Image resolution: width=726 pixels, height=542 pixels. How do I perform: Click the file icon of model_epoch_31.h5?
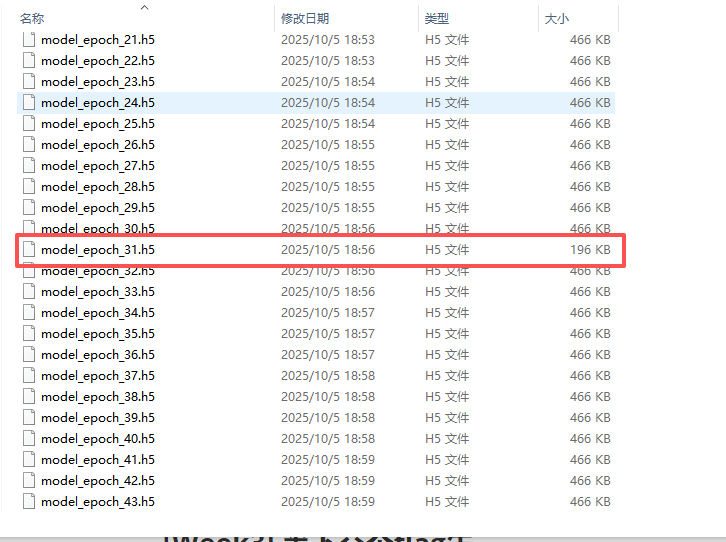29,249
